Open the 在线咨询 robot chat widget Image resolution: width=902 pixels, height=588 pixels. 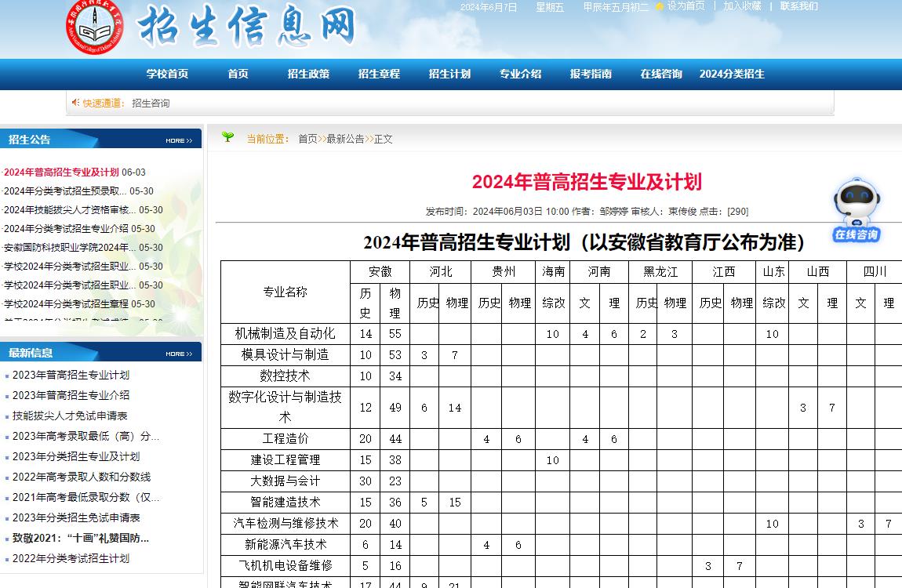tap(857, 210)
